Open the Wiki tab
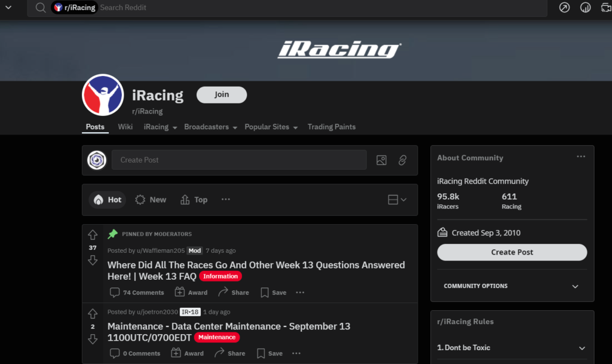 point(126,127)
